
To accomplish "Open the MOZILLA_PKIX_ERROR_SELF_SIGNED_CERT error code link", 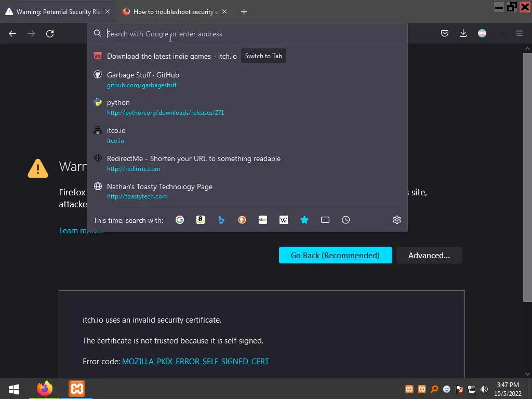I will click(x=195, y=362).
